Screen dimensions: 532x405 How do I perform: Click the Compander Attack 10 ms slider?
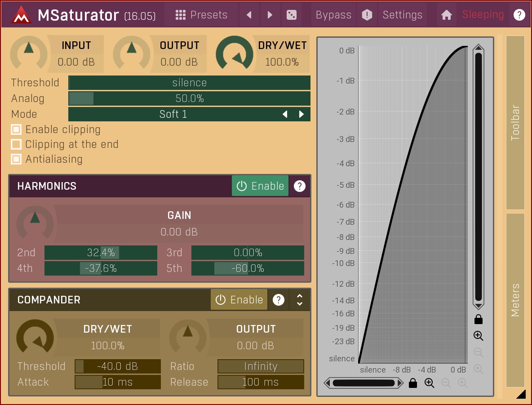pos(118,382)
